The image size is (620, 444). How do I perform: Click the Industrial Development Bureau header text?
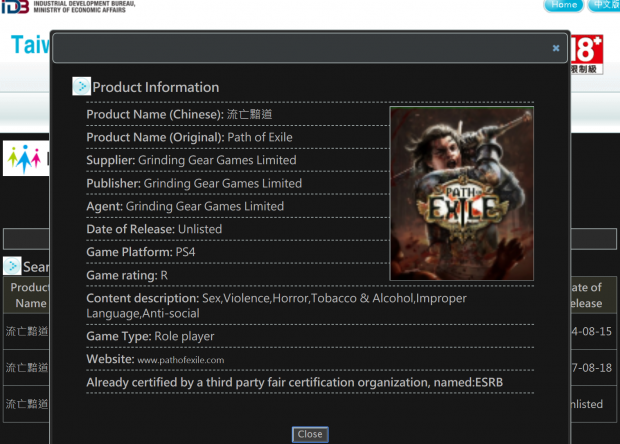[x=84, y=6]
